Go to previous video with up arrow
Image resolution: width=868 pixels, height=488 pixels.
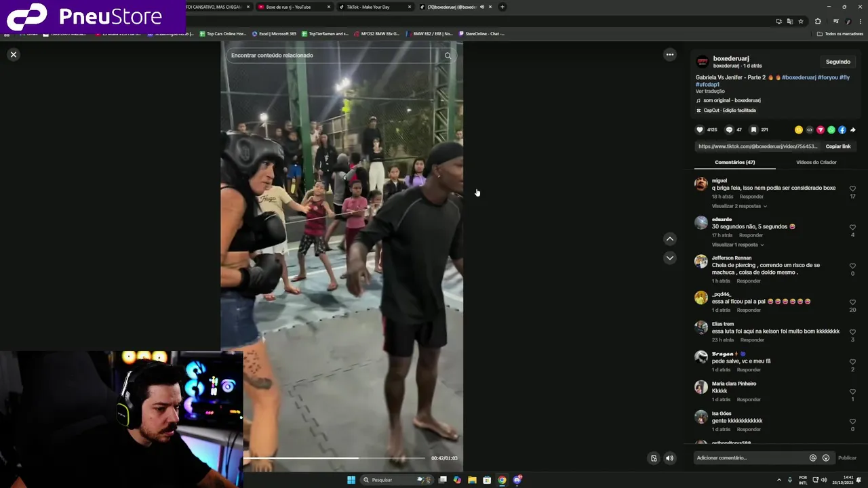pos(669,239)
